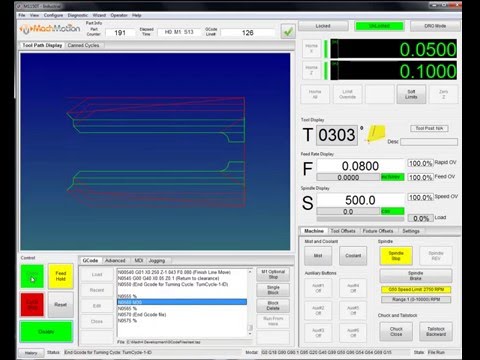Click the feed rate F value field
480x360 pixels.
(x=360, y=166)
